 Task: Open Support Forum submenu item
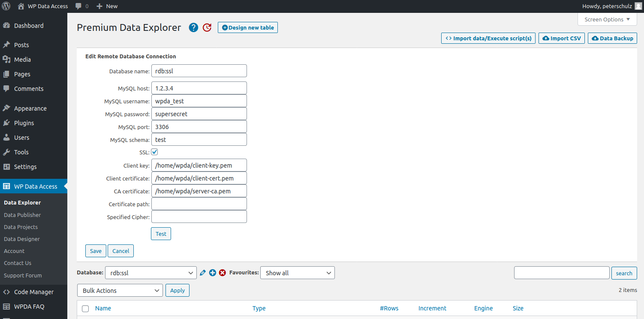(x=23, y=275)
